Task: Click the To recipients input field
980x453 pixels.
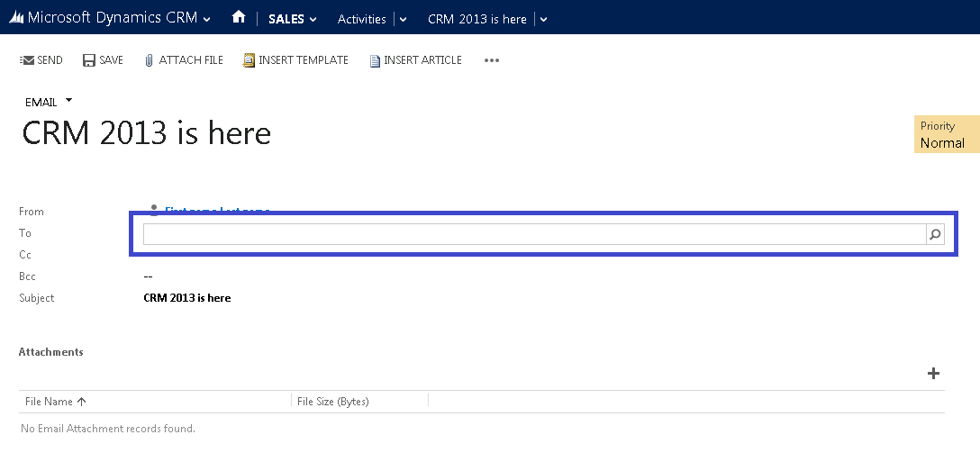Action: (x=533, y=234)
